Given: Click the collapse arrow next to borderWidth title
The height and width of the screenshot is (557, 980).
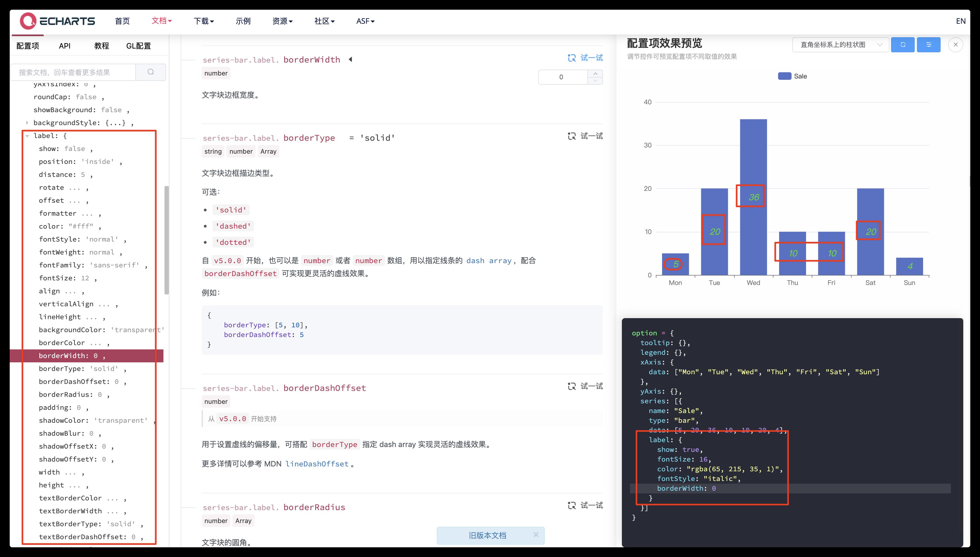Looking at the screenshot, I should coord(350,59).
